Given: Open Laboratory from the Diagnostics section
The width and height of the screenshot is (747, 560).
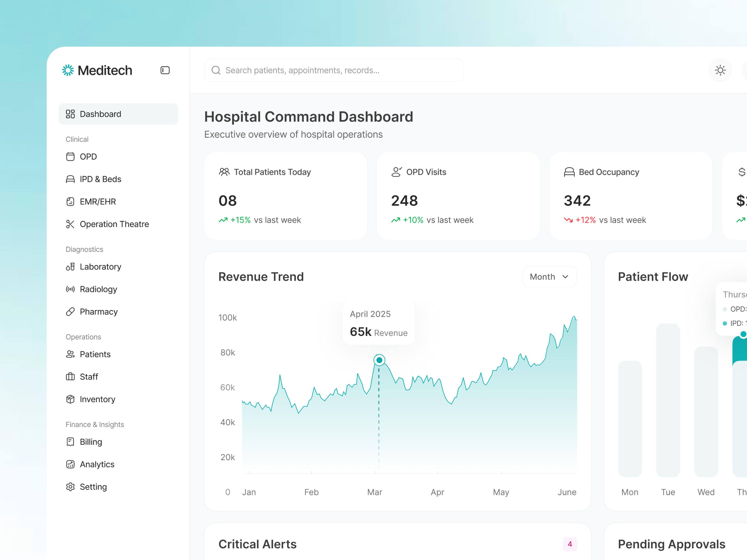Looking at the screenshot, I should click(100, 267).
